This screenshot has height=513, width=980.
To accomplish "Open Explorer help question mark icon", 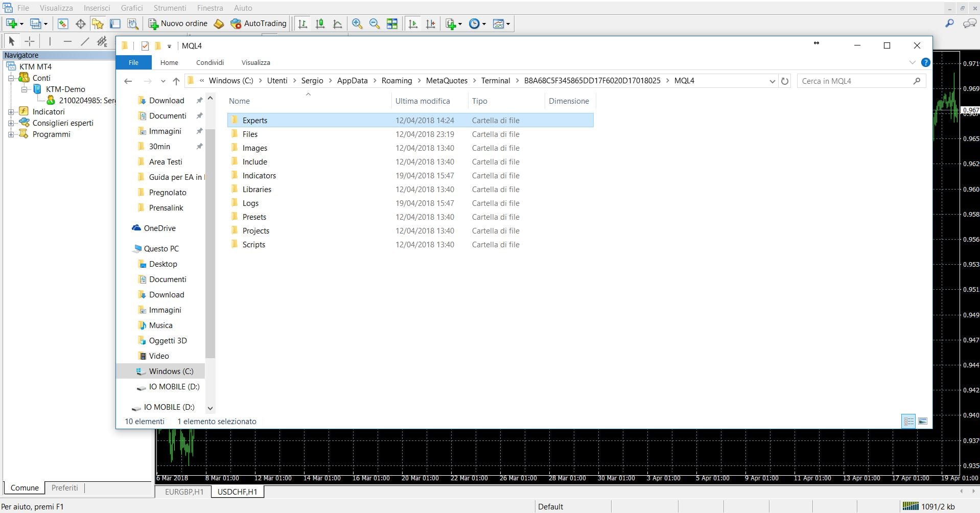I will 925,62.
